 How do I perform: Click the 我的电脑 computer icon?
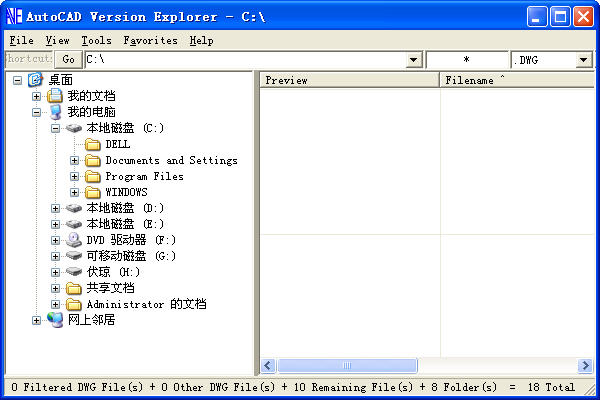[x=55, y=112]
